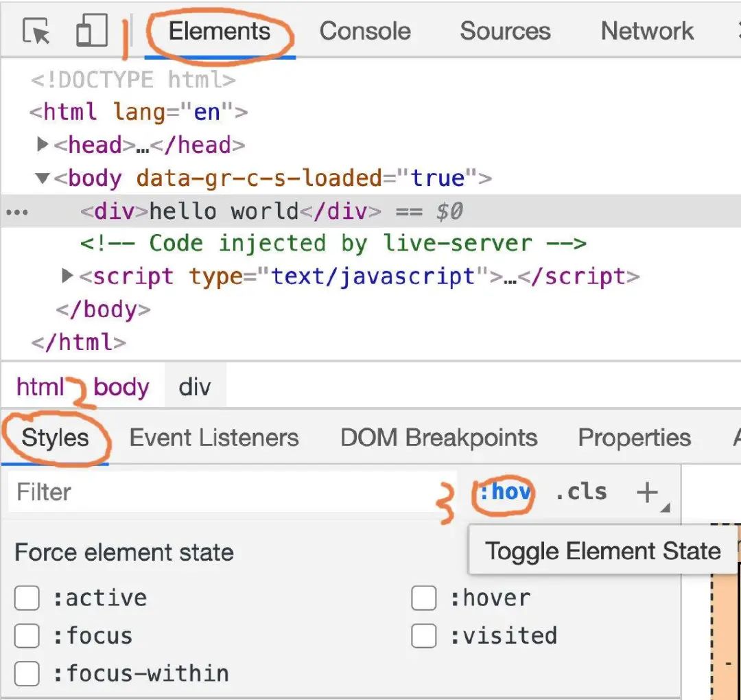Open the Event Listeners tab
This screenshot has height=700, width=741.
click(x=214, y=438)
